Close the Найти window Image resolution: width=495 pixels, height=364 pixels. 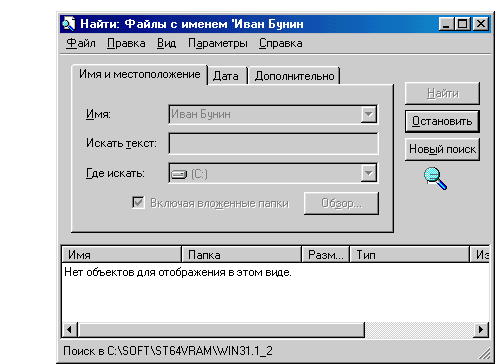coord(481,24)
